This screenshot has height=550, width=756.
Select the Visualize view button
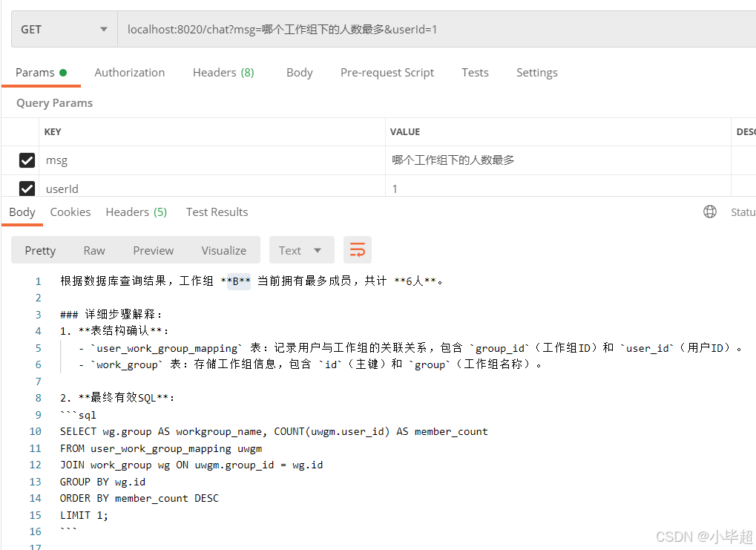coord(224,250)
